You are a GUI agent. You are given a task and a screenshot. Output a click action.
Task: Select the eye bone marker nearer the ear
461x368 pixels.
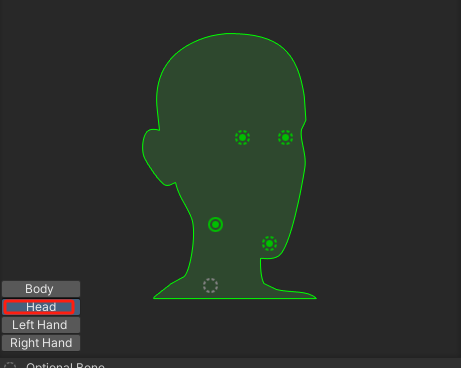(x=242, y=137)
